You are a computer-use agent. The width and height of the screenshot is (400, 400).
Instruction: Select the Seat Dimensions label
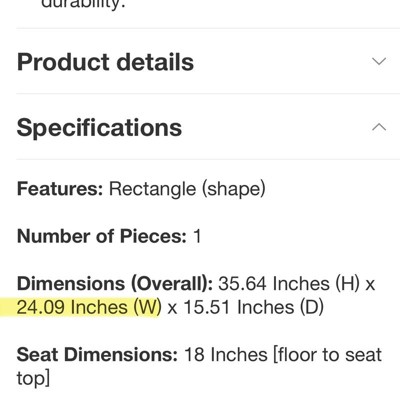(97, 354)
